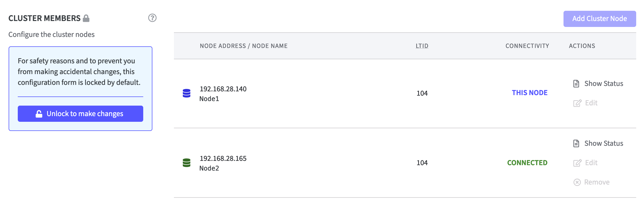Click the lock icon beside Cluster Members

coord(86,18)
